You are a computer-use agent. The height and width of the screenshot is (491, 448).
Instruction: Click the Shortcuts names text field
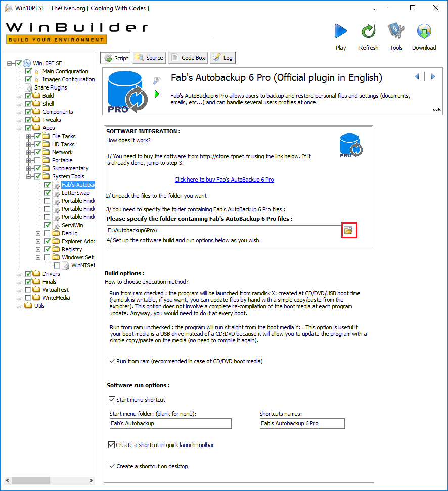pyautogui.click(x=302, y=423)
